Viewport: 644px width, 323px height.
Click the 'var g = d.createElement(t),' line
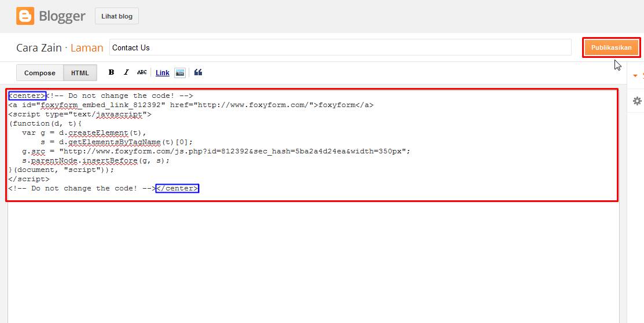point(84,133)
